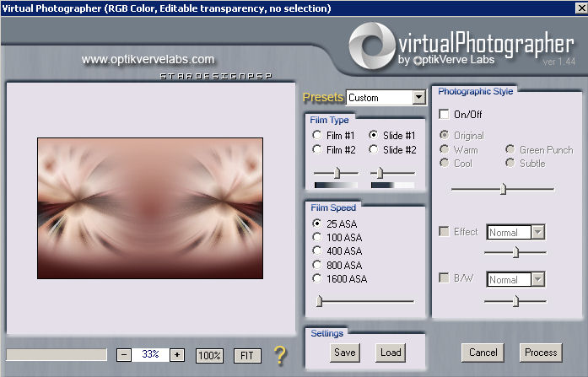Tick the Effect checkbox
Image resolution: width=588 pixels, height=377 pixels.
(444, 231)
